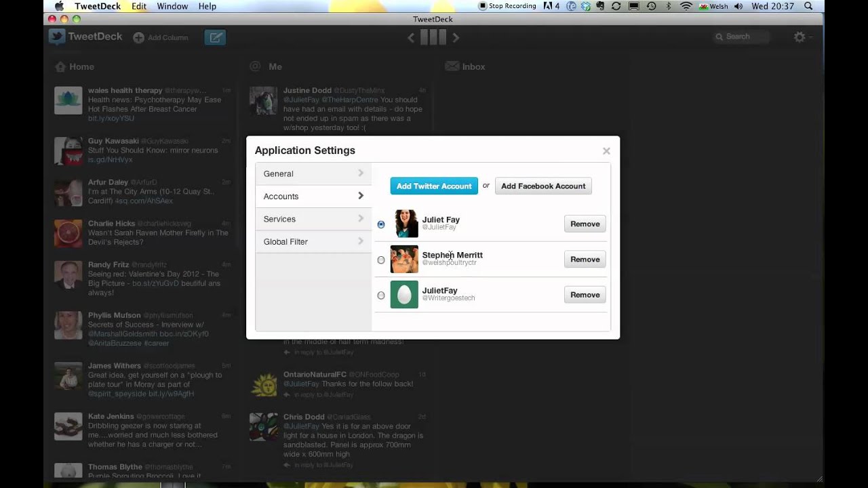Click OntarioNaturalFC sun avatar
Image resolution: width=868 pixels, height=488 pixels.
point(264,385)
